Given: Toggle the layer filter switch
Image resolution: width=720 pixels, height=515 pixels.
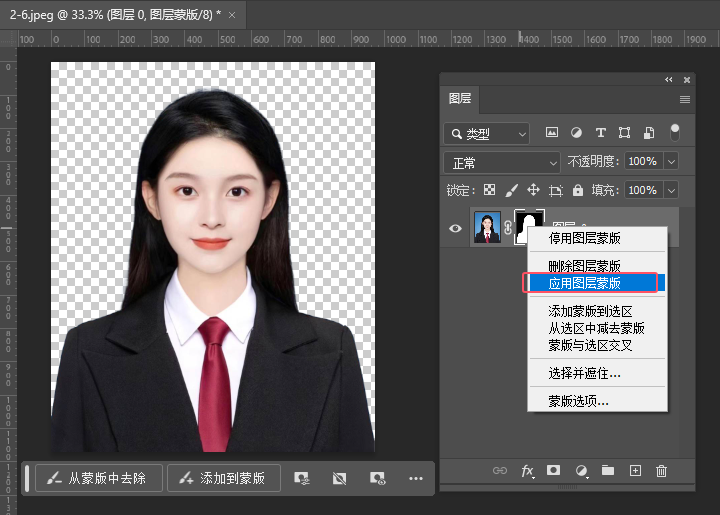Looking at the screenshot, I should click(675, 131).
